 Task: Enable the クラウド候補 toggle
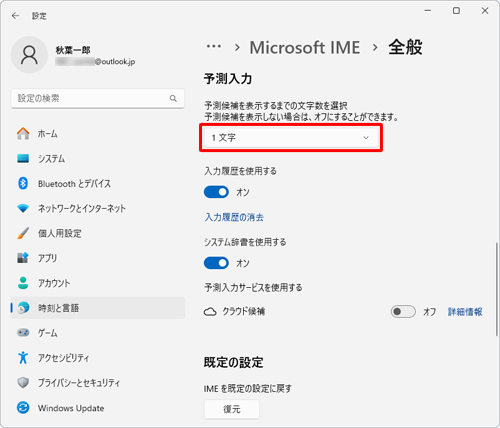click(403, 312)
